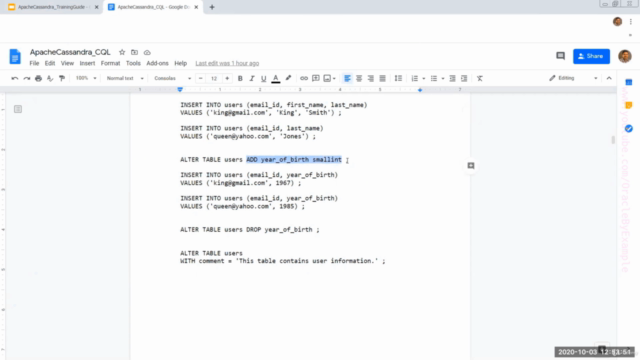Screen dimensions: 640x360
Task: Open the insert image button
Action: (327, 78)
